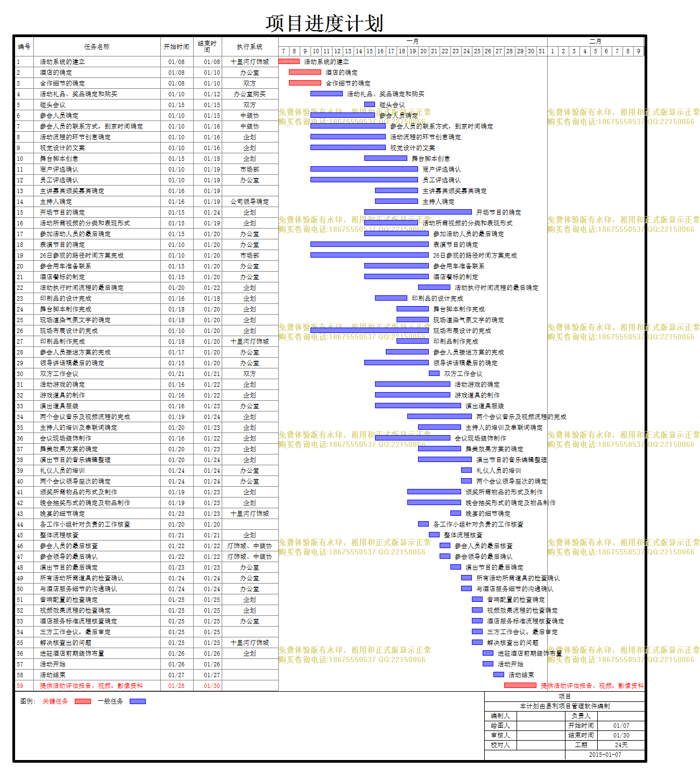Click the 二月 month header on the timeline

coord(596,41)
